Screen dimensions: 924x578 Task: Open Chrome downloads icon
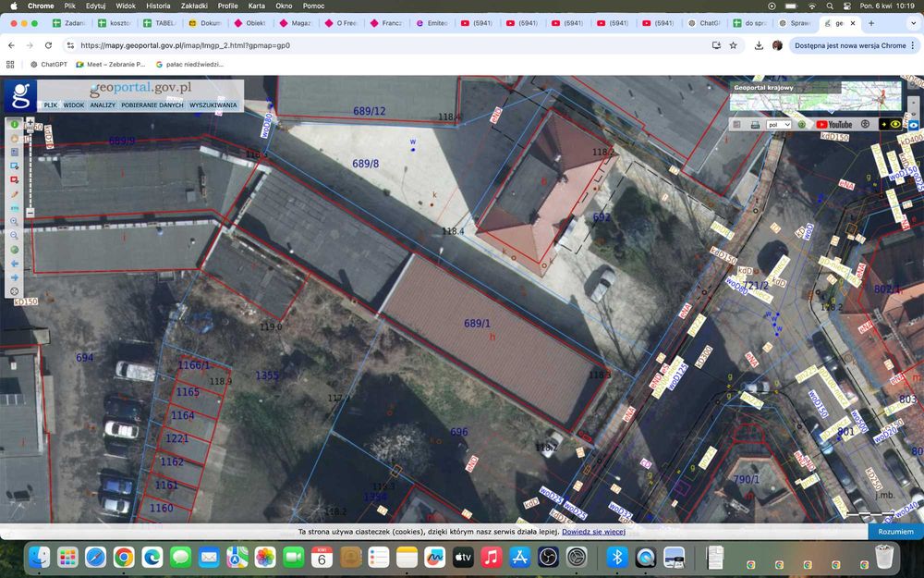[x=759, y=45]
